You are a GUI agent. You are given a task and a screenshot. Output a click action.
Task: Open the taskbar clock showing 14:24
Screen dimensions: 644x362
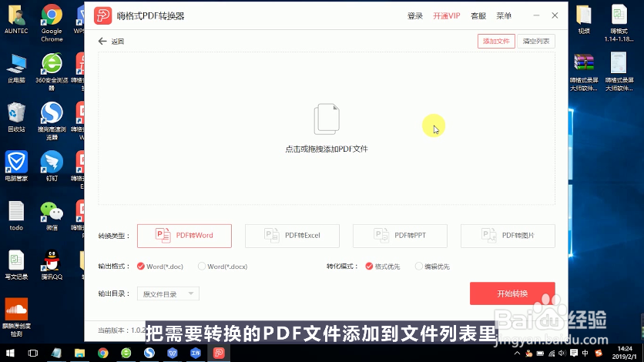click(x=625, y=353)
